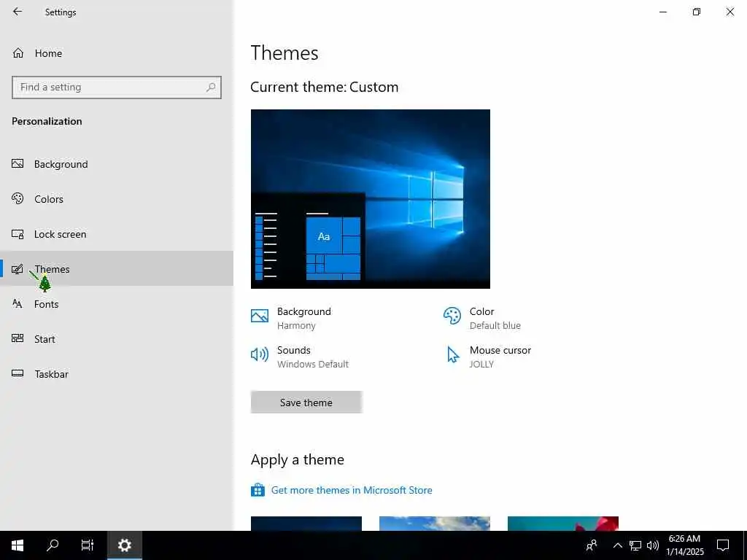Select Start in Personalization menu
The image size is (747, 560).
pyautogui.click(x=117, y=339)
